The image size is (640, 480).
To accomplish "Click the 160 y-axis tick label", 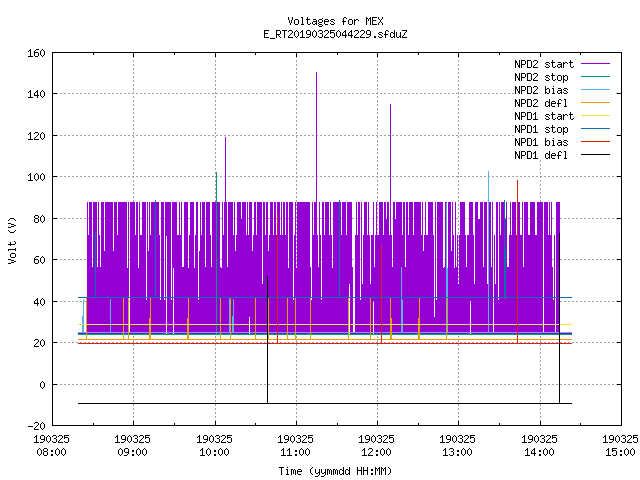I will [x=36, y=53].
